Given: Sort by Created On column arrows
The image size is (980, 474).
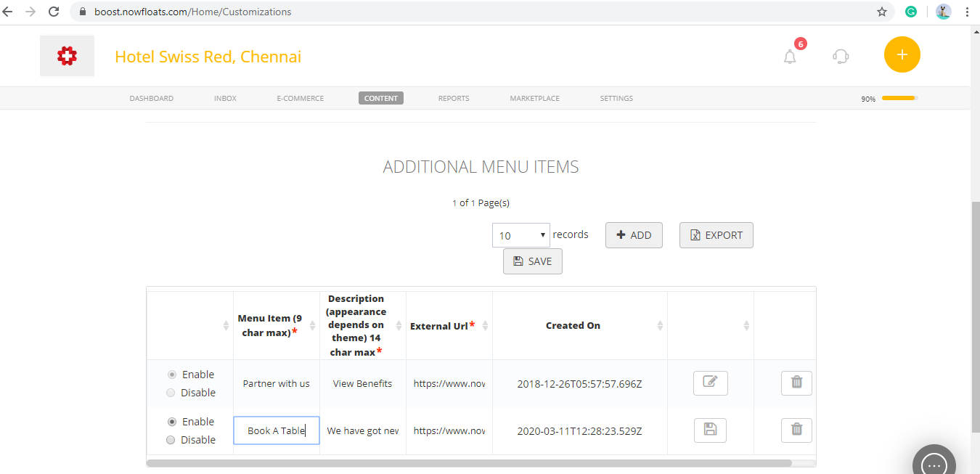Looking at the screenshot, I should coord(661,326).
